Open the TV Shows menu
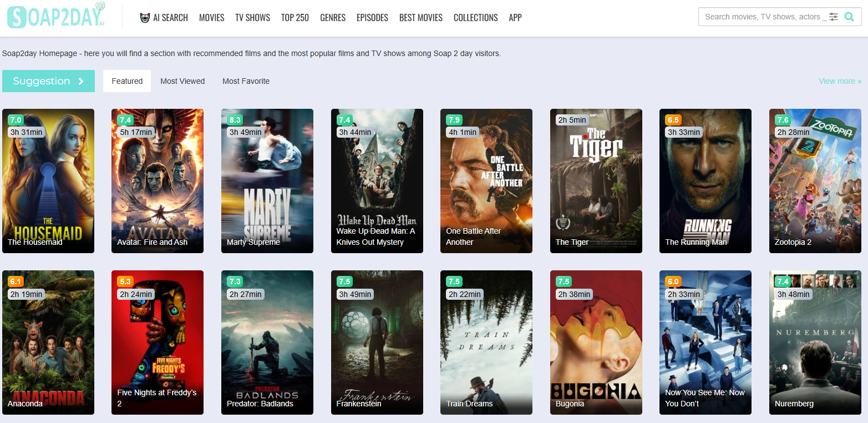 point(252,18)
